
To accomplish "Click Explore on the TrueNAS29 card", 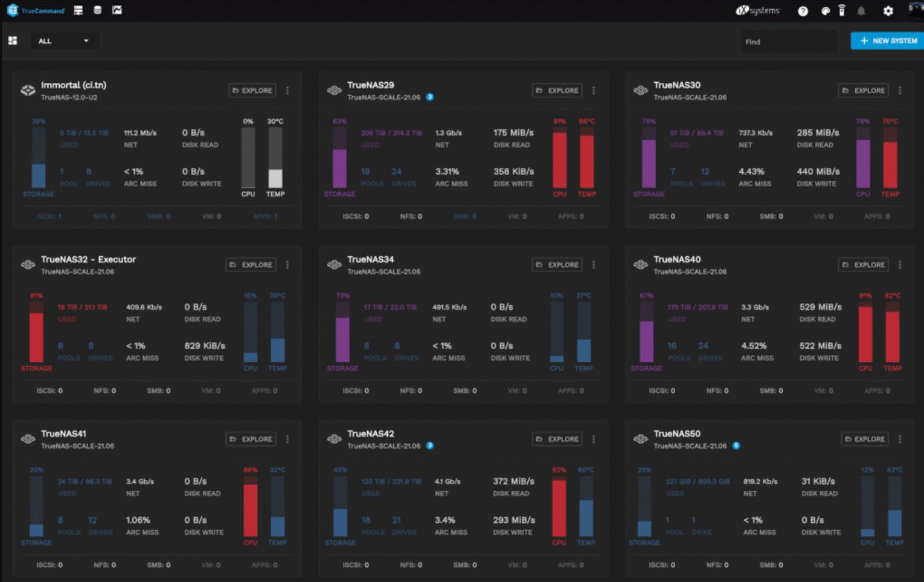I will tap(557, 91).
